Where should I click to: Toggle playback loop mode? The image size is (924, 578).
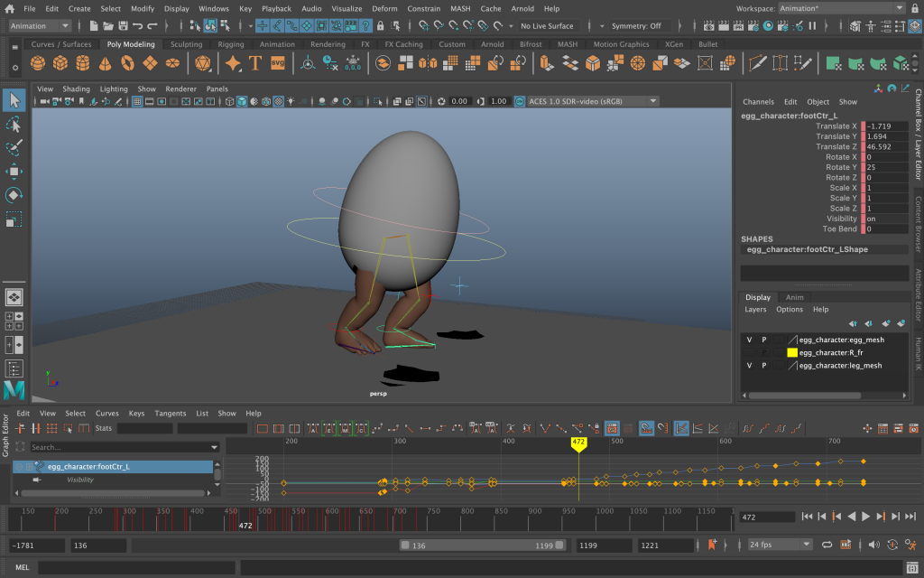click(x=827, y=545)
